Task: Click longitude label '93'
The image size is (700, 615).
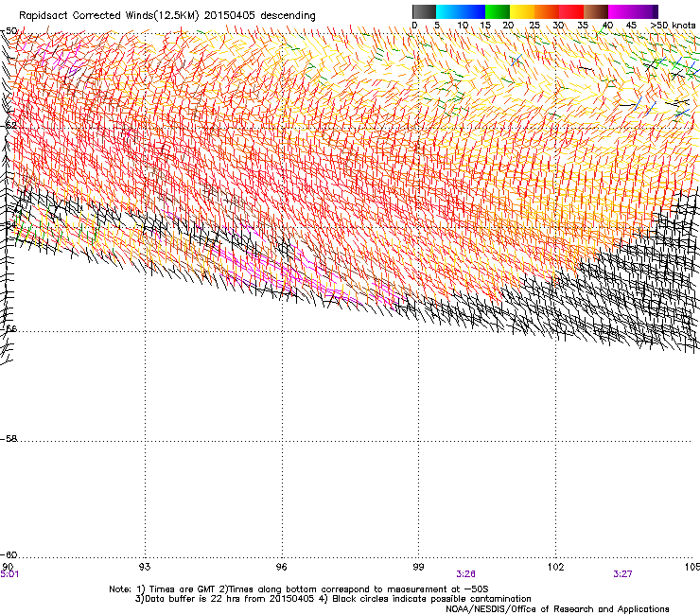Action: pos(145,567)
